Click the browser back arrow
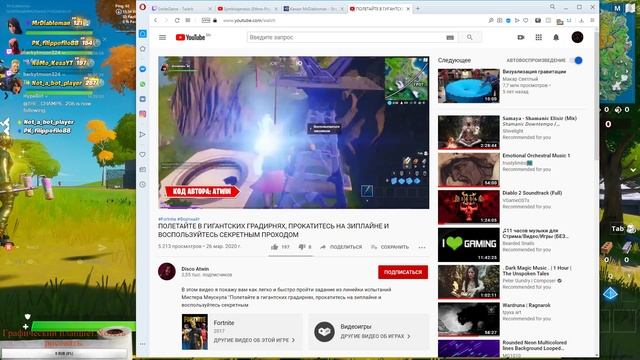The image size is (640, 360). click(x=156, y=20)
